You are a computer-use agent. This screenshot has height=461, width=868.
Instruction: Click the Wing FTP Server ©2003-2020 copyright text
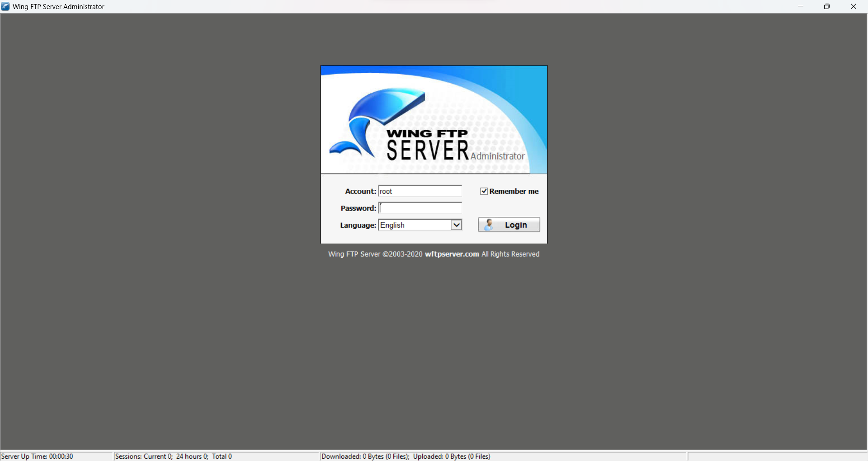(x=375, y=254)
